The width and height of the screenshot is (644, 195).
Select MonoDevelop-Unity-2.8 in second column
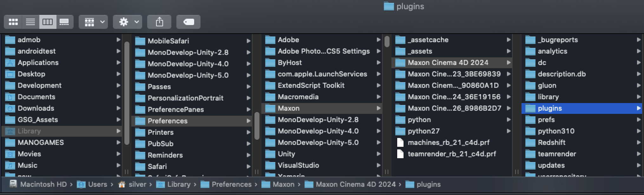[x=192, y=53]
